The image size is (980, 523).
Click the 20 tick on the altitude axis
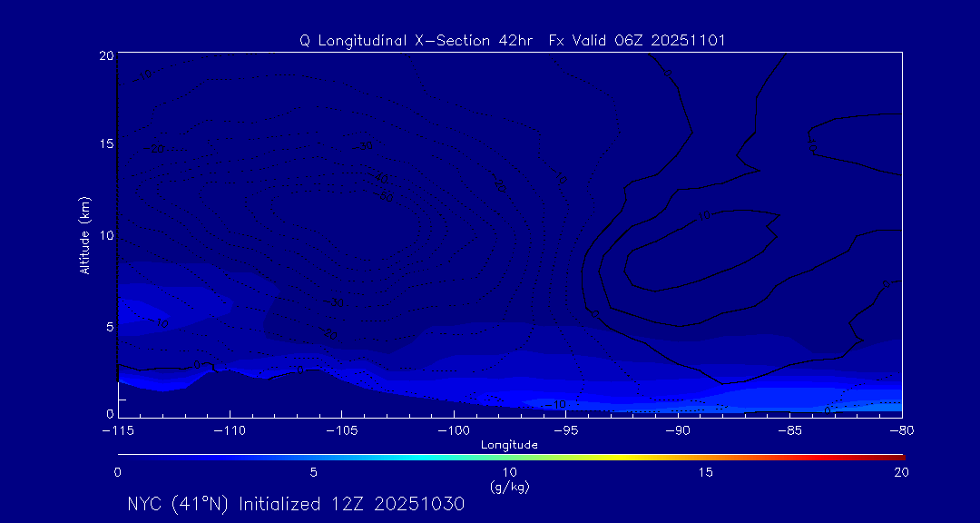[x=106, y=55]
